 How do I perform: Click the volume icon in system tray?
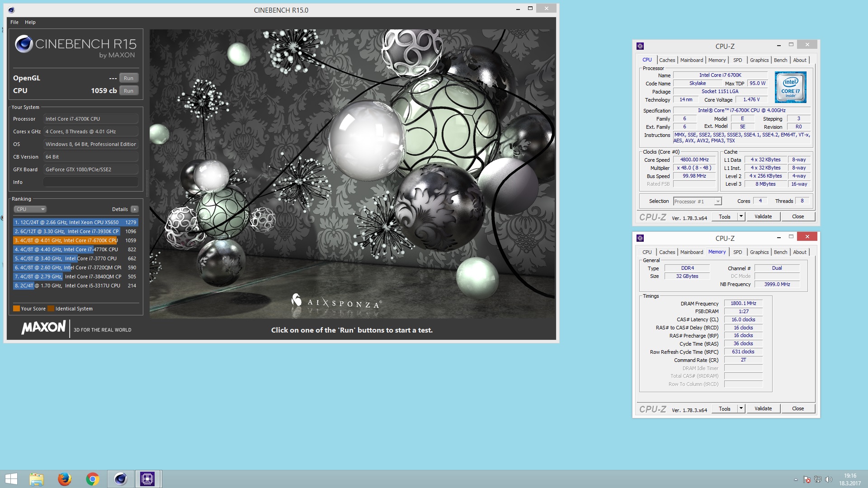[828, 479]
